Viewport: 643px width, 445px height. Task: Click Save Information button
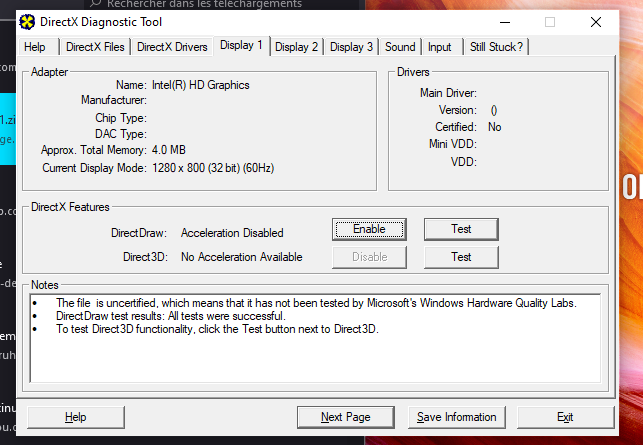[x=456, y=417]
